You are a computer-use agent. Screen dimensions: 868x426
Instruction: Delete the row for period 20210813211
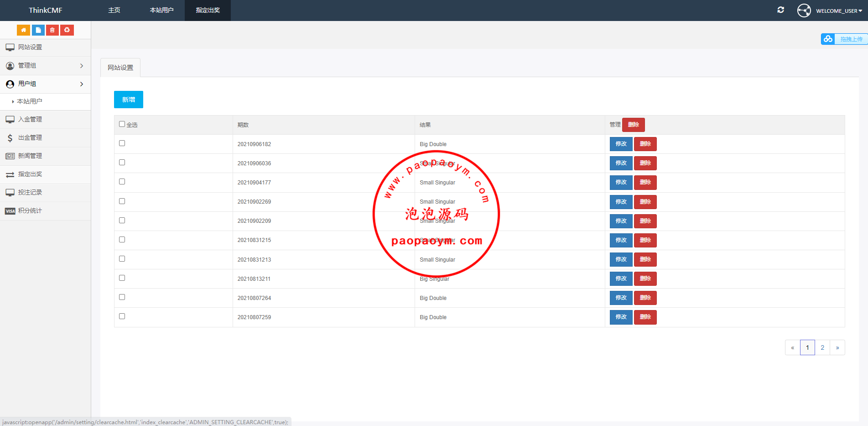pyautogui.click(x=645, y=279)
